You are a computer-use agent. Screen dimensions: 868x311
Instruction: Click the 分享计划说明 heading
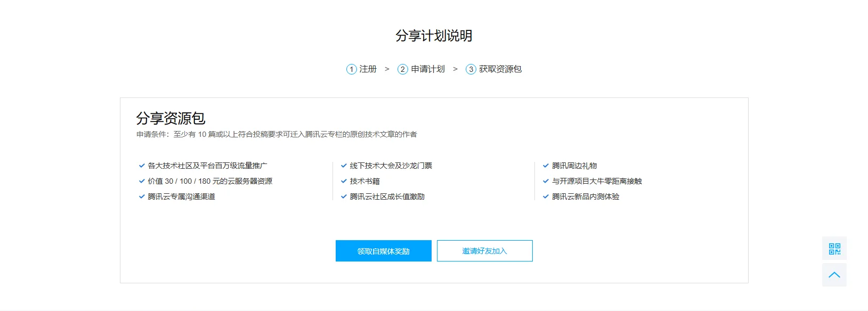pyautogui.click(x=434, y=36)
